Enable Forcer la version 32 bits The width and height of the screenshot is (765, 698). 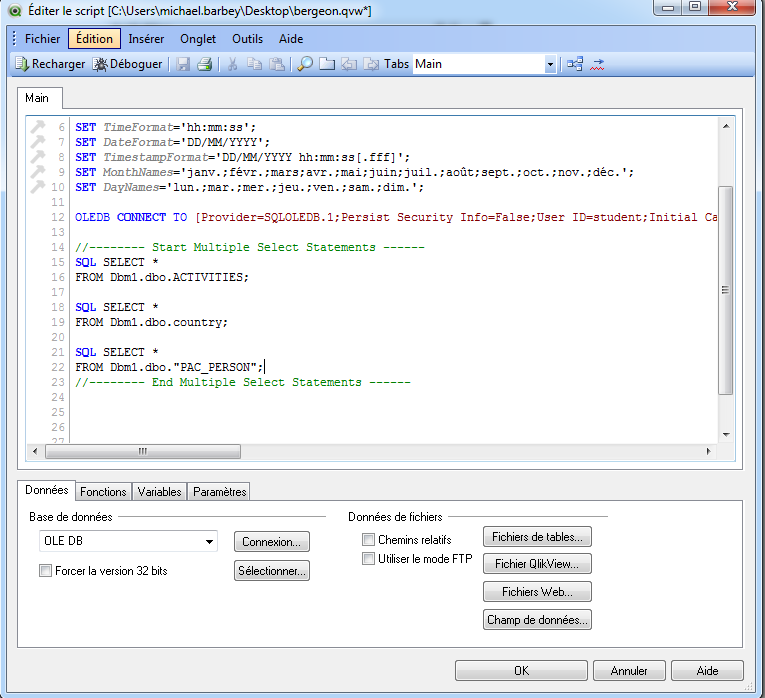[x=45, y=571]
